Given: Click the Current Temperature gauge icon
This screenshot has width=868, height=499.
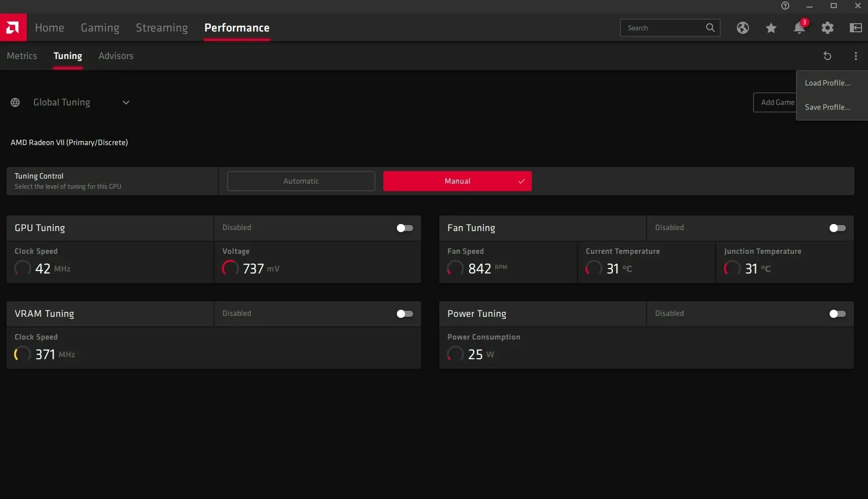Looking at the screenshot, I should tap(594, 268).
